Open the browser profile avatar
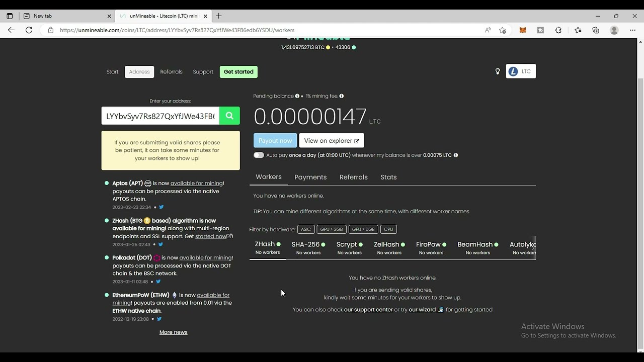The width and height of the screenshot is (644, 362). tap(614, 30)
